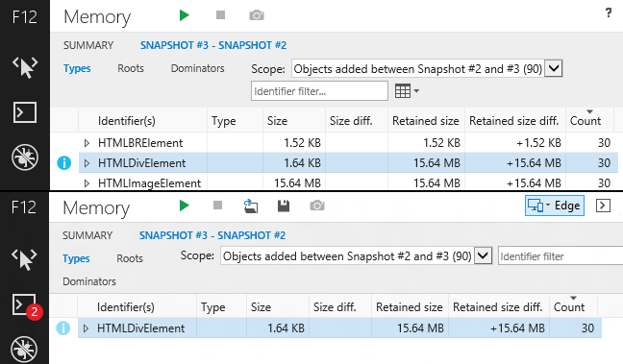This screenshot has width=623, height=364.
Task: Sort by Retained size column in top table
Action: 426,121
